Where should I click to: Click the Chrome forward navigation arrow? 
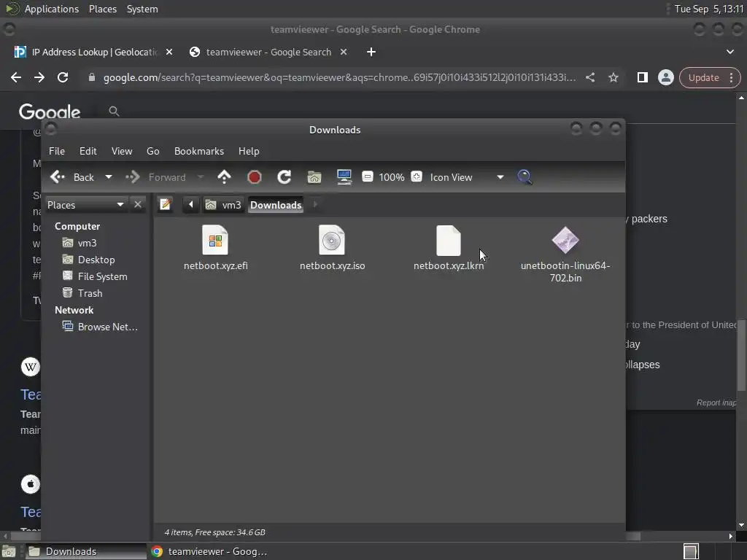pyautogui.click(x=39, y=77)
